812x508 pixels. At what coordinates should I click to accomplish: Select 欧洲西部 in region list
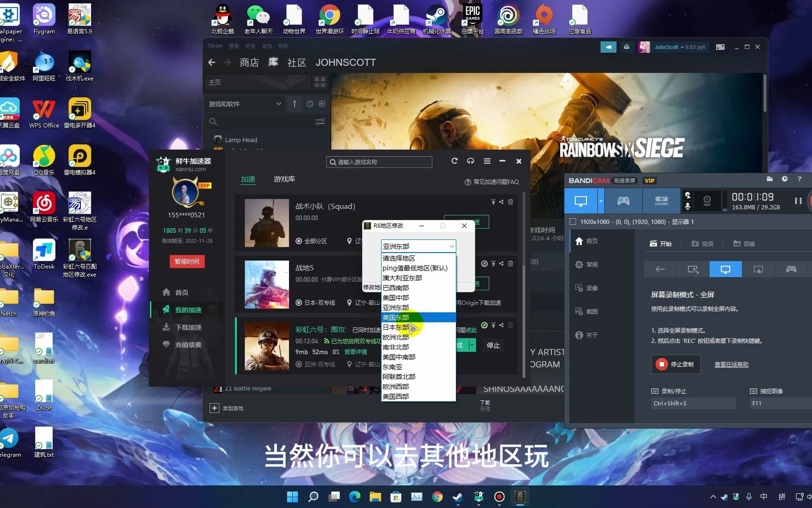pos(418,387)
